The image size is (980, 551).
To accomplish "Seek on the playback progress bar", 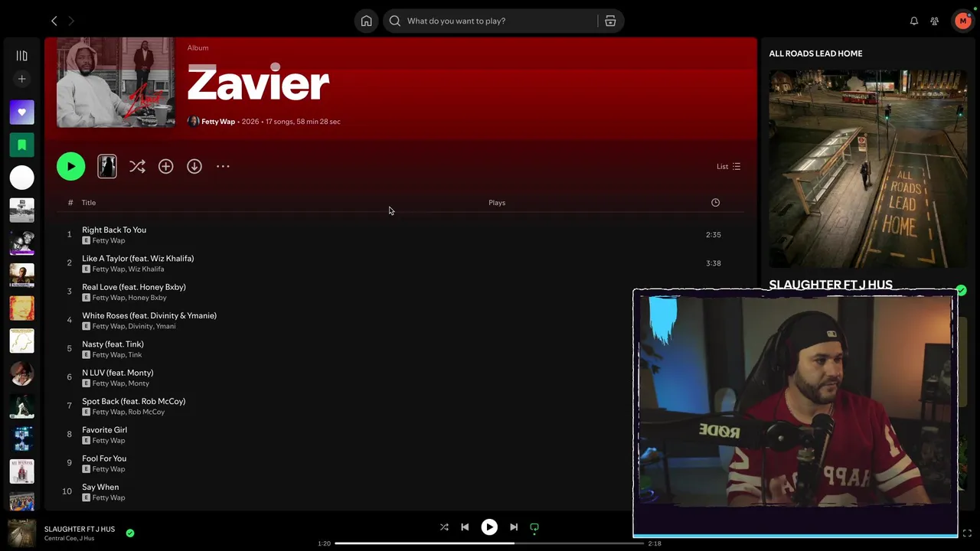I will point(489,543).
